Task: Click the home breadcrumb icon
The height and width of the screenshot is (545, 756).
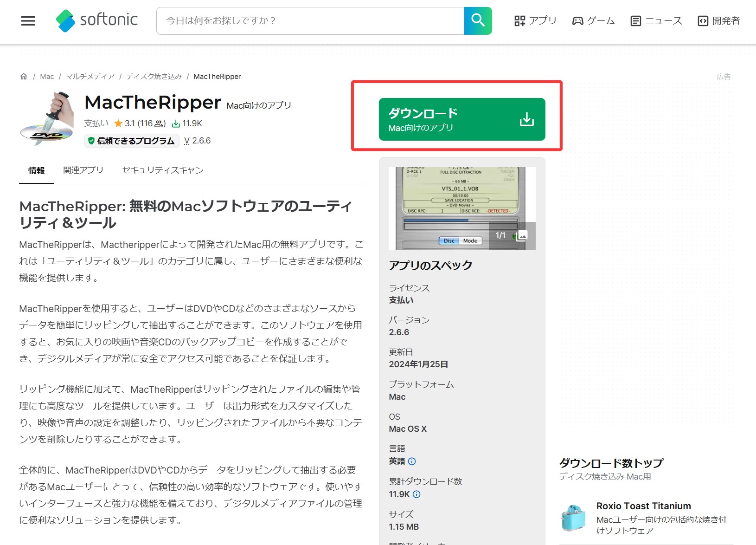Action: point(24,77)
